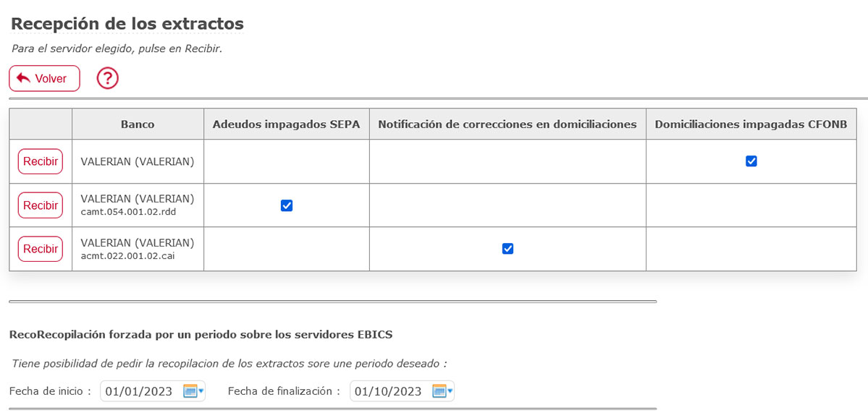Image resolution: width=868 pixels, height=418 pixels.
Task: Click the Volver back arrow button
Action: 44,78
